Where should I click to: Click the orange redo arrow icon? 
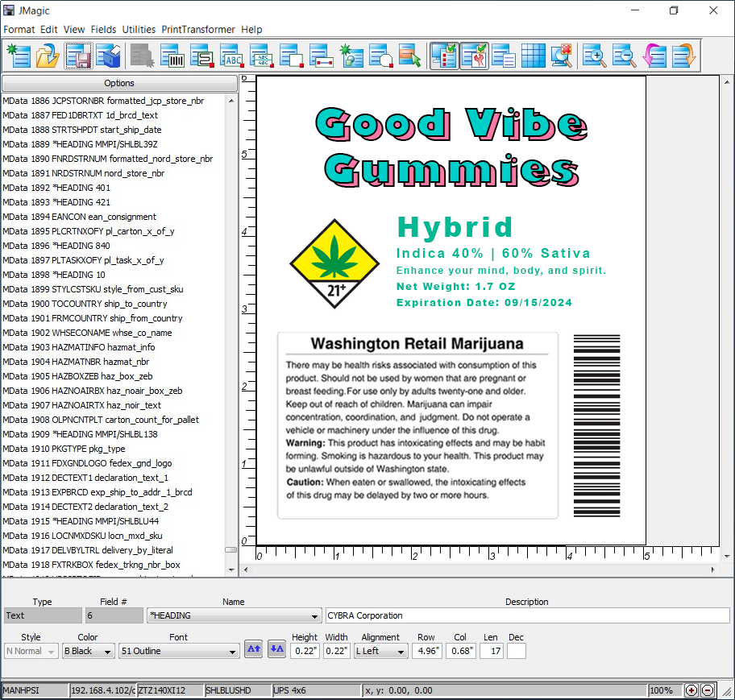click(x=685, y=56)
